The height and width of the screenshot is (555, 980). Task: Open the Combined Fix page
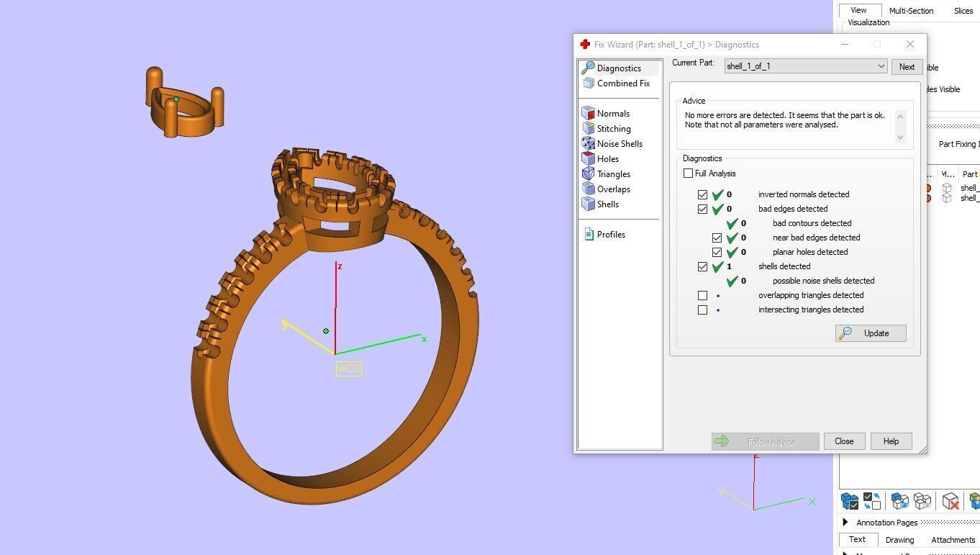[x=623, y=84]
